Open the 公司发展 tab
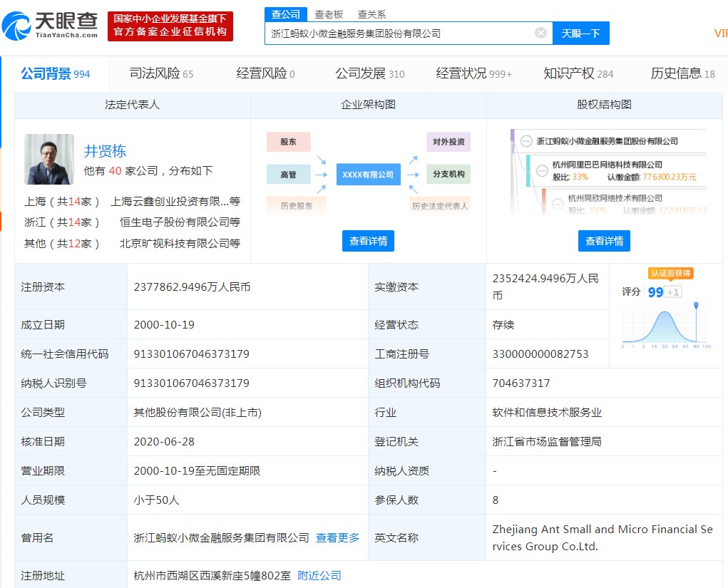 [x=370, y=73]
